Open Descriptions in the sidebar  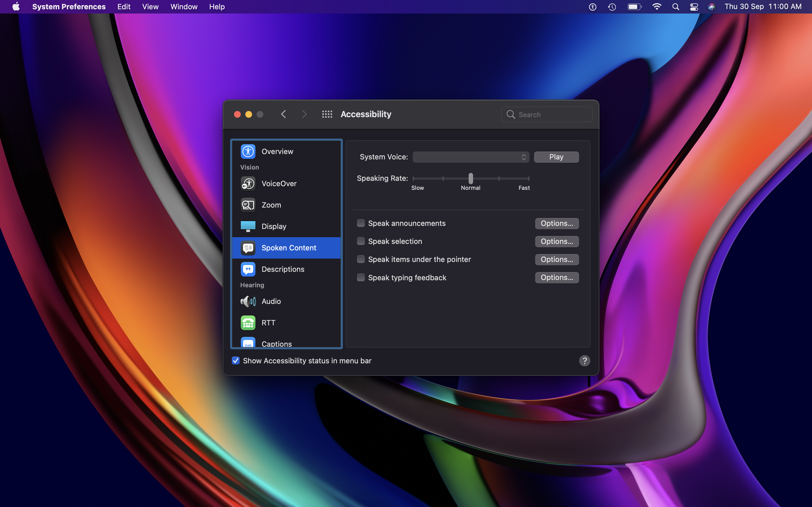283,269
